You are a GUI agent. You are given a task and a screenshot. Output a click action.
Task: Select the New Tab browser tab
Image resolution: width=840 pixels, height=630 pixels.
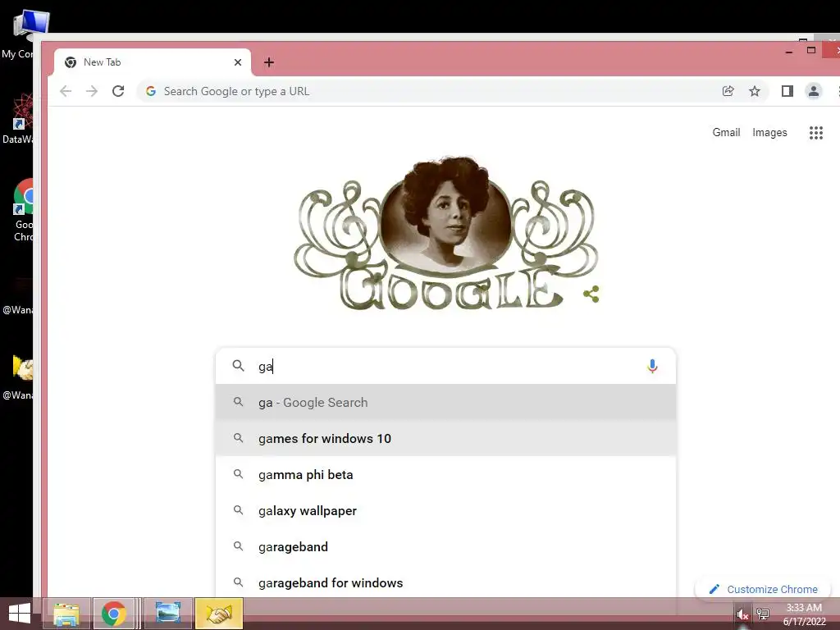[x=153, y=62]
